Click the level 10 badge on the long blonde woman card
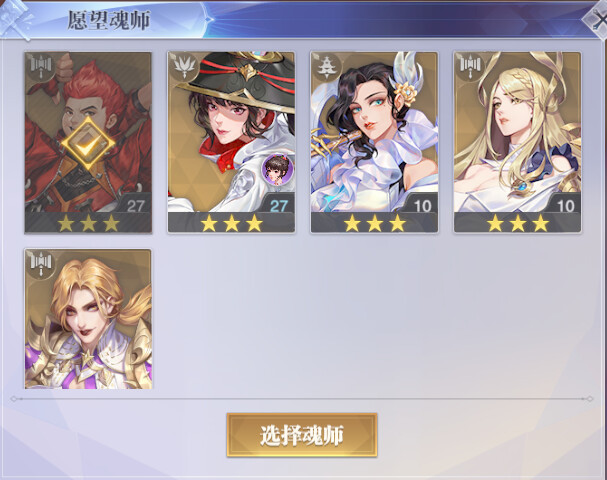 (x=565, y=206)
